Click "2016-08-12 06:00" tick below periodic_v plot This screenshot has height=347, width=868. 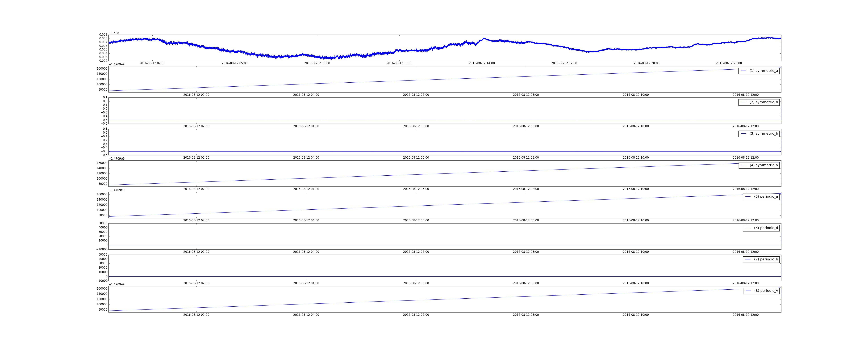click(416, 315)
